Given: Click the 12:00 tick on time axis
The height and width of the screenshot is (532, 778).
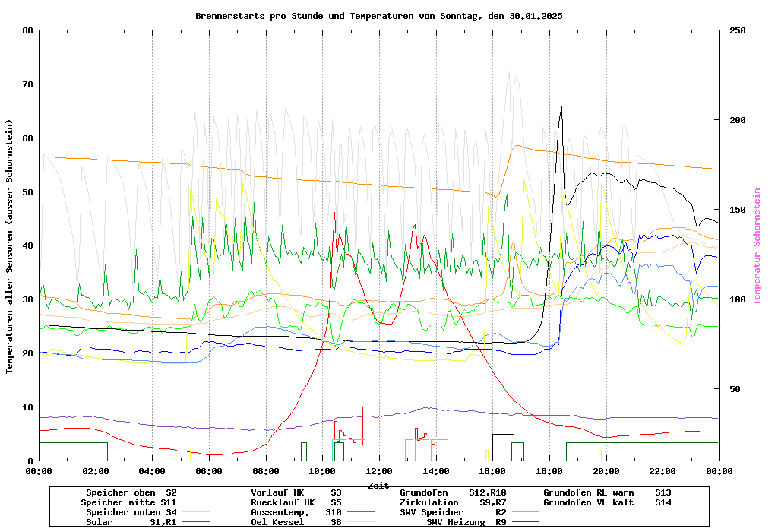Looking at the screenshot, I should (x=378, y=471).
